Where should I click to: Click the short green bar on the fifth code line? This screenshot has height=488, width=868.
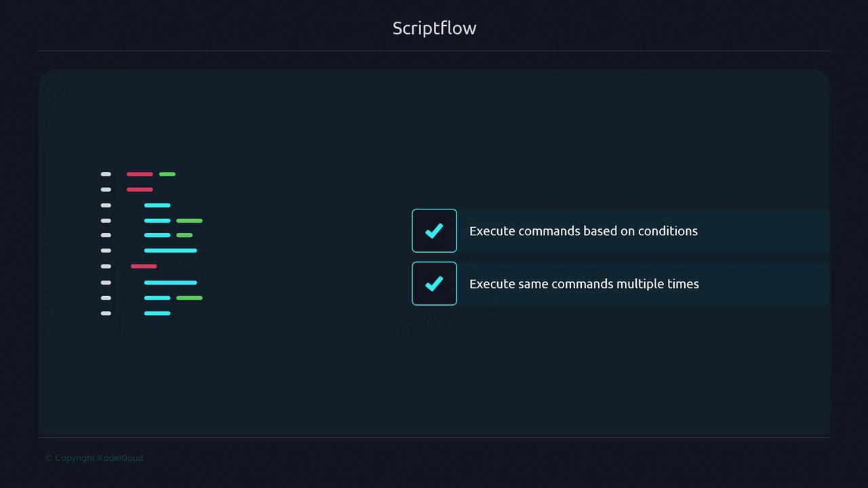point(184,235)
